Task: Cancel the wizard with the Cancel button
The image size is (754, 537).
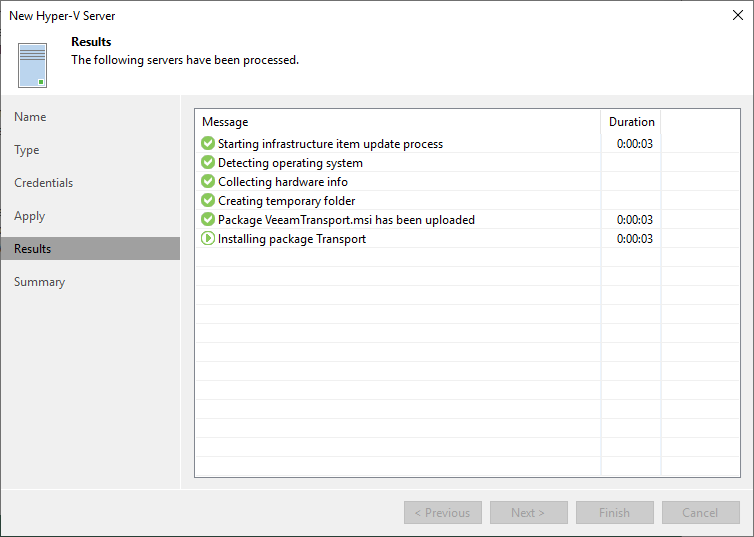Action: coord(701,512)
